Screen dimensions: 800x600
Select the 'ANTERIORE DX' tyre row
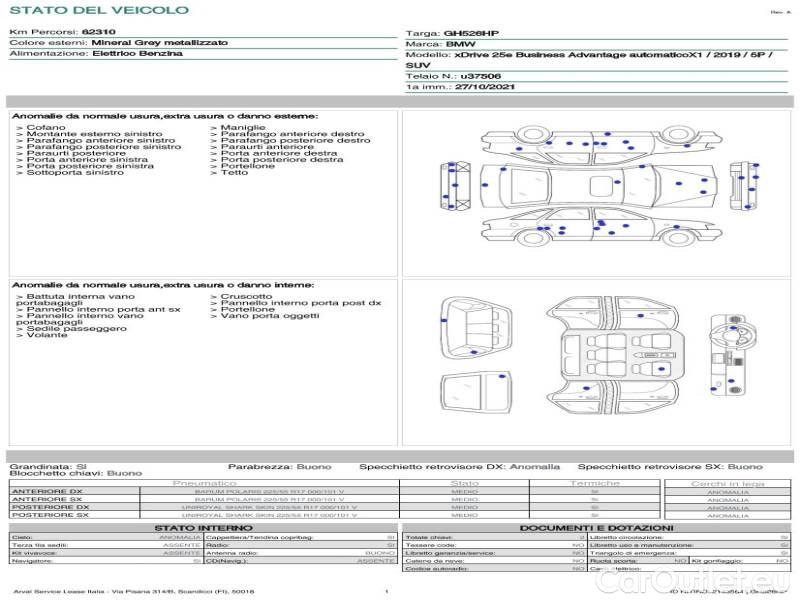47,491
